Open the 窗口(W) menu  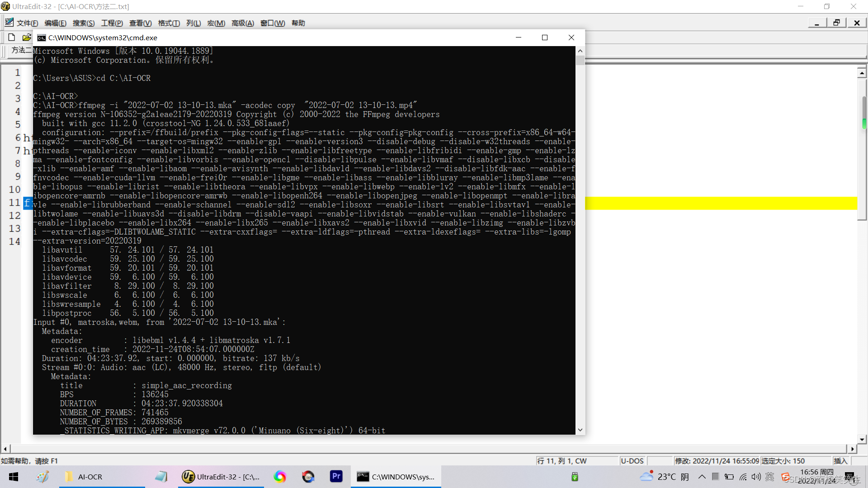click(x=273, y=23)
